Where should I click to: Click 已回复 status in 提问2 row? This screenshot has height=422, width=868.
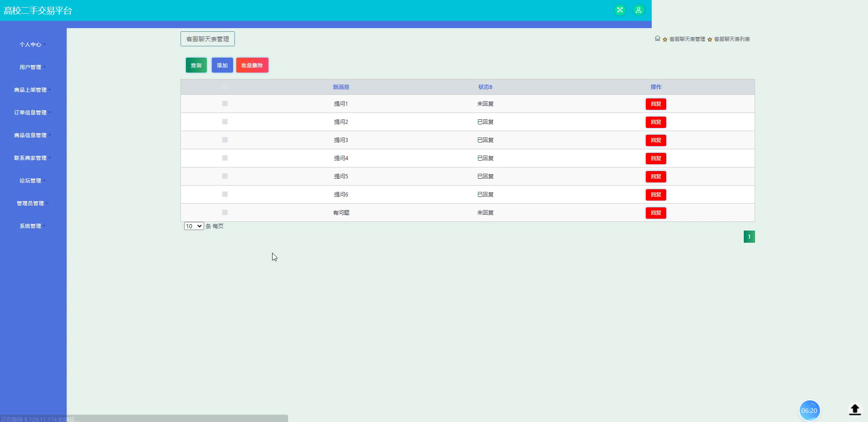pyautogui.click(x=485, y=122)
